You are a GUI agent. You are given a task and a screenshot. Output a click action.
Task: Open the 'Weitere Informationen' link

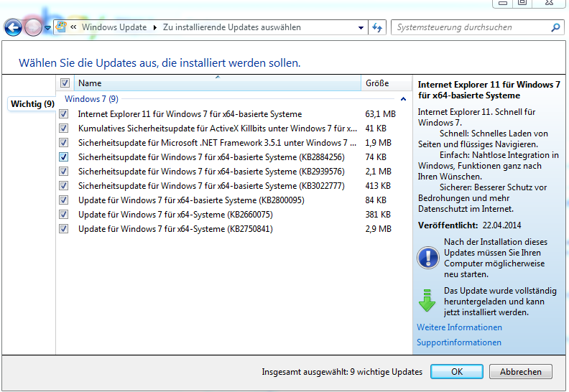(459, 327)
